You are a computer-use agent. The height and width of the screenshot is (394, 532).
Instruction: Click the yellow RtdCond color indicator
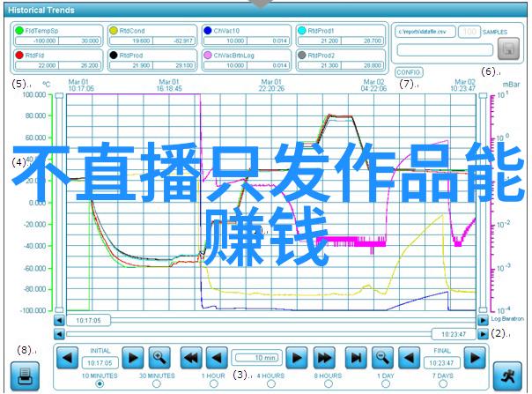[x=114, y=31]
